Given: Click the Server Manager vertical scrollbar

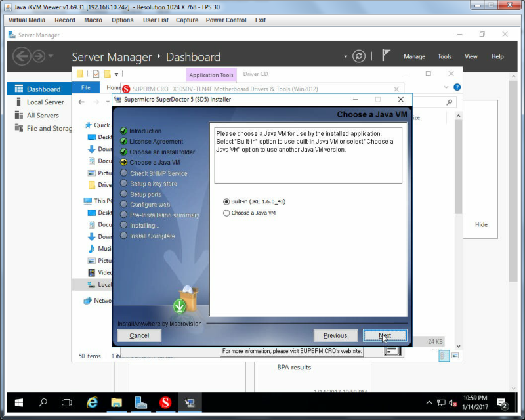Looking at the screenshot, I should click(513, 181).
